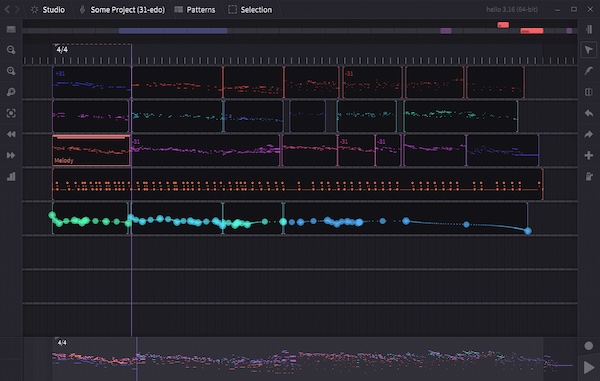The height and width of the screenshot is (381, 600).
Task: Redo the last undone action
Action: 589,134
